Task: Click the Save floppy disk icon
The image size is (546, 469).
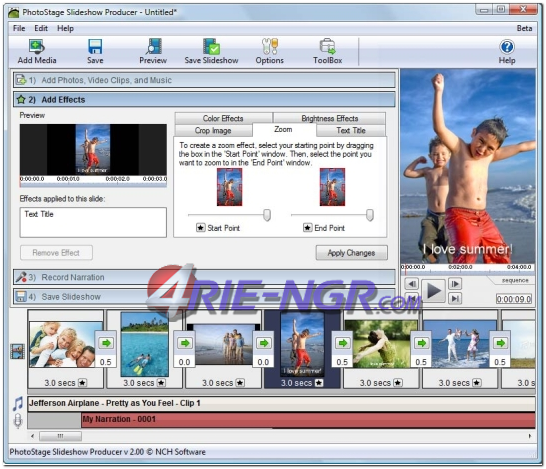Action: point(95,47)
